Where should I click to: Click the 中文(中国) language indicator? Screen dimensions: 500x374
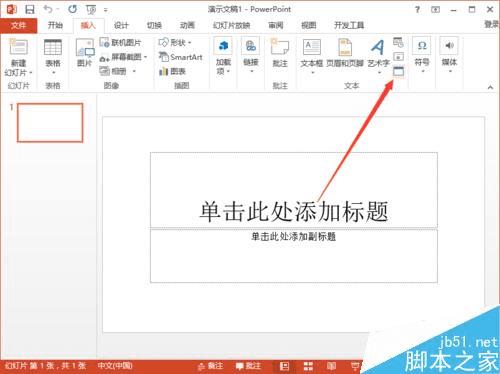pos(115,366)
